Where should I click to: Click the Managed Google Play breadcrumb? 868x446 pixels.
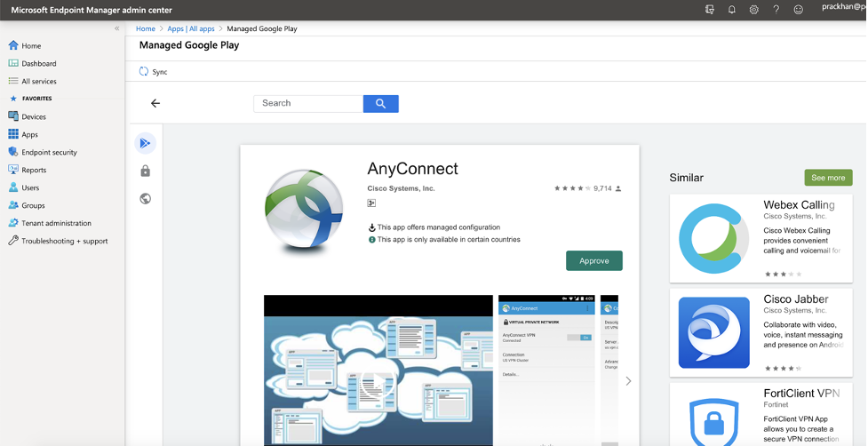pyautogui.click(x=262, y=28)
